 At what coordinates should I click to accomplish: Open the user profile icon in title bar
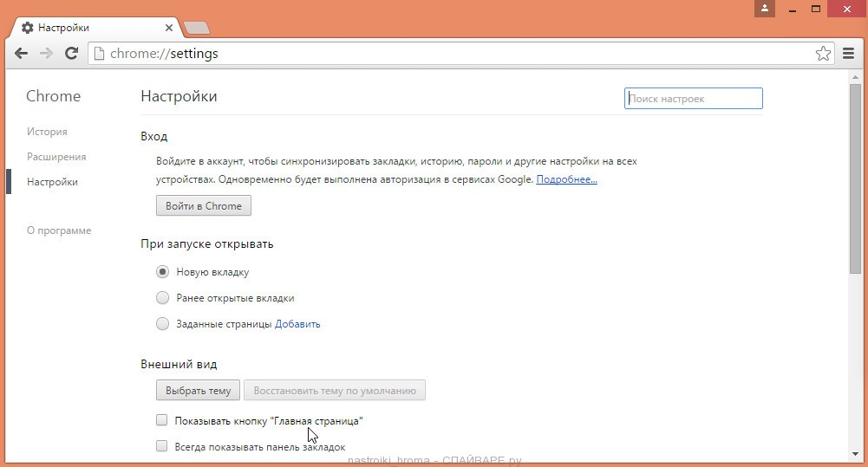point(765,9)
